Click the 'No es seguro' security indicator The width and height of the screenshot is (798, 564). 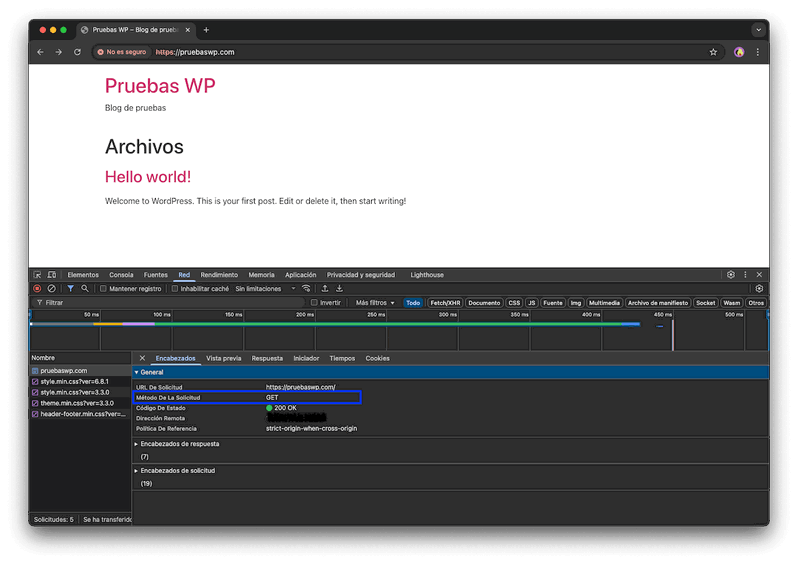(x=122, y=52)
